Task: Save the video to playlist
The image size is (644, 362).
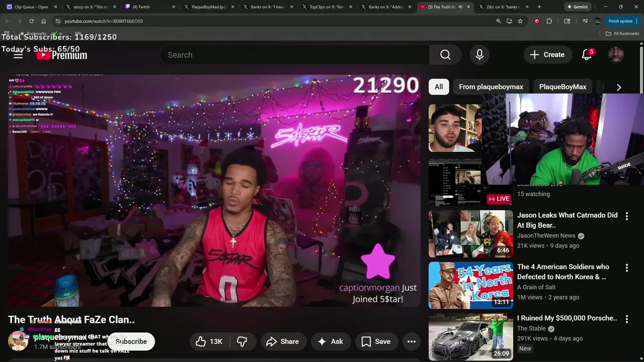Action: [376, 341]
